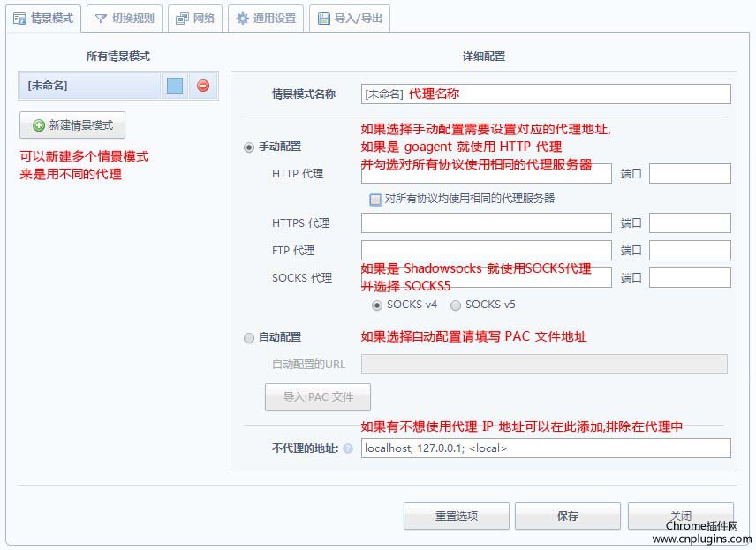The height and width of the screenshot is (550, 756).
Task: Click the red delete icon for [未命名] profile
Action: (203, 86)
